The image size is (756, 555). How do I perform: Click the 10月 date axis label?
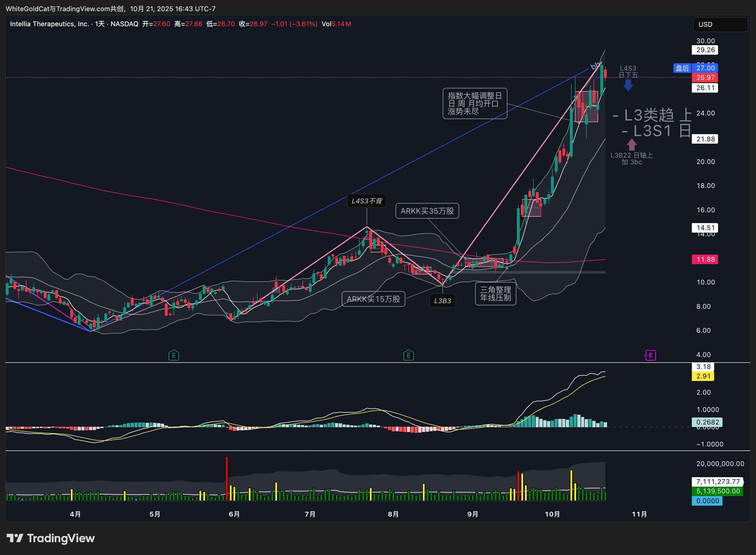pos(552,514)
